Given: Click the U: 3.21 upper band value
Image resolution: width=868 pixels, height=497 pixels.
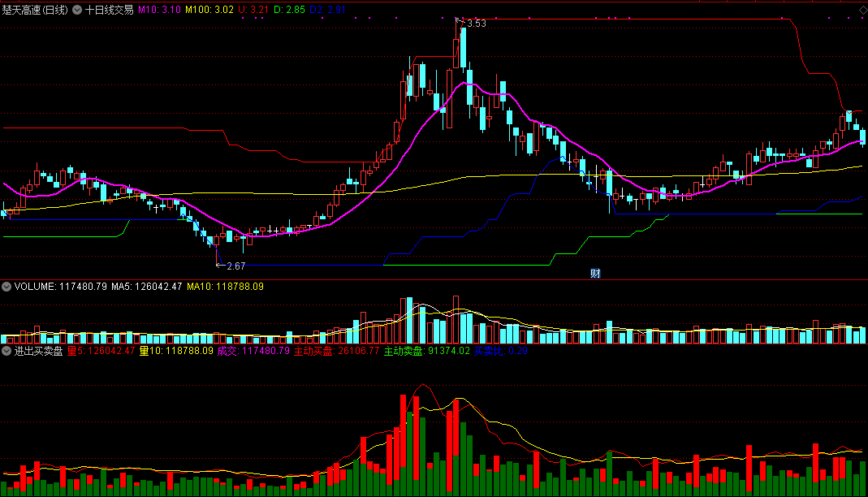Looking at the screenshot, I should [253, 10].
